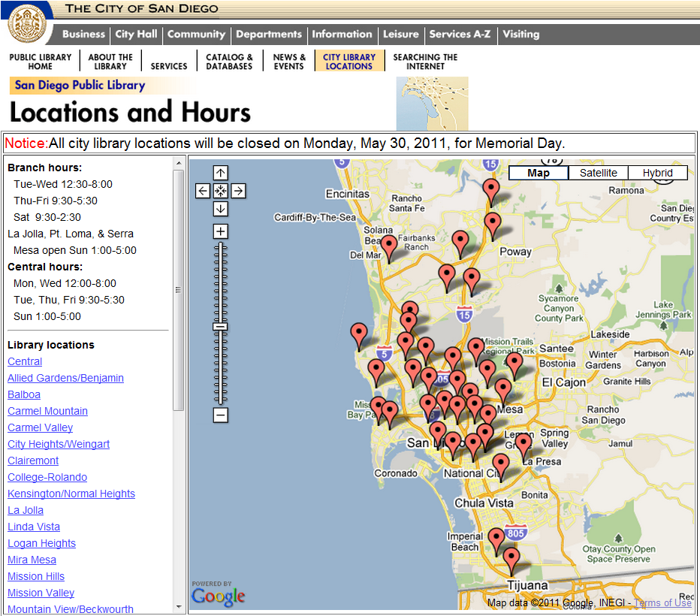Open City Heights/Weingart library link
Screen dimensions: 700x616
point(59,444)
